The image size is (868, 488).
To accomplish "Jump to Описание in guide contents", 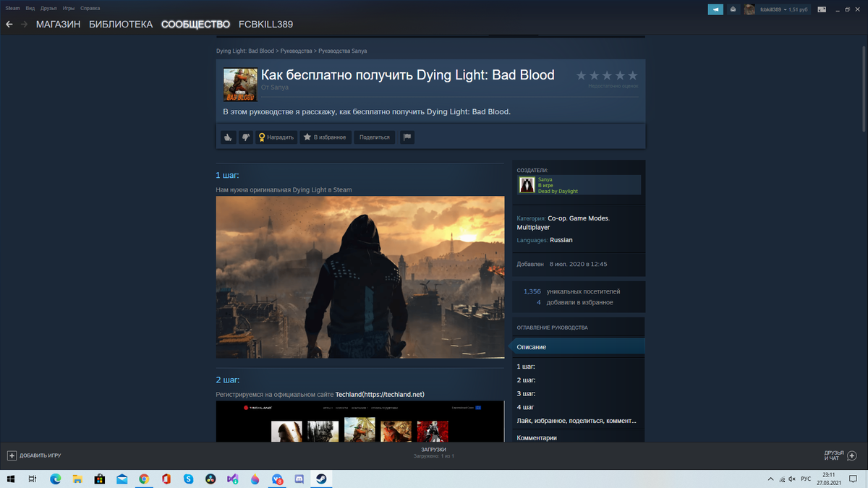I will tap(579, 347).
